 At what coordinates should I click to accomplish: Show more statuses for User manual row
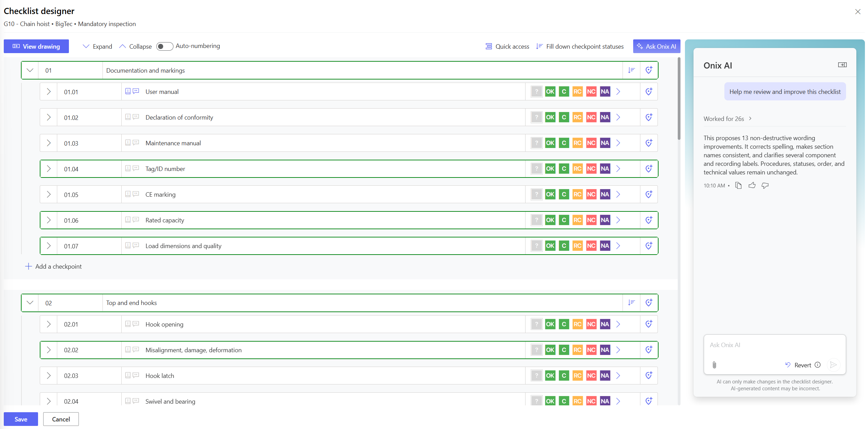[618, 91]
